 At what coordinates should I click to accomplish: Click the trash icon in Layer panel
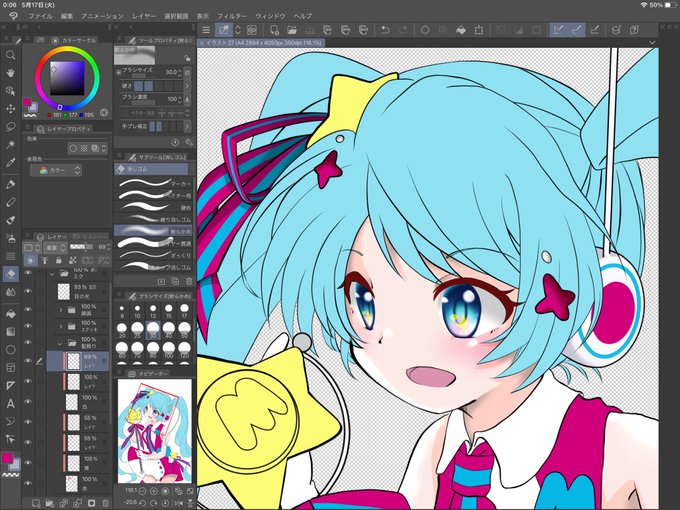click(105, 503)
